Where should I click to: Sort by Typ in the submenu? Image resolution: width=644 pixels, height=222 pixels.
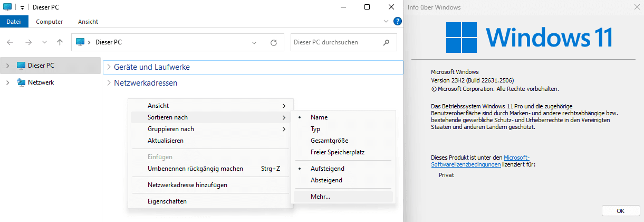point(343,129)
